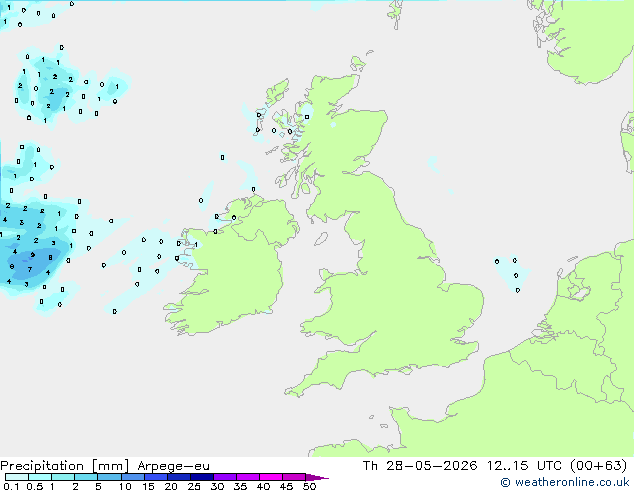Click the Shetland Islands outline at map top
This screenshot has width=634, height=490.
pos(396,14)
